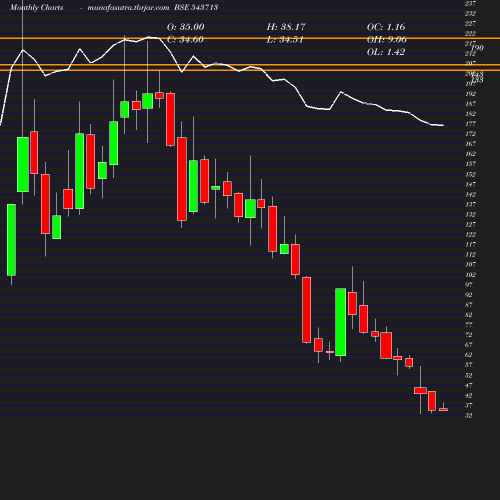Click the 62 price axis label
The width and height of the screenshot is (500, 500).
point(469,355)
